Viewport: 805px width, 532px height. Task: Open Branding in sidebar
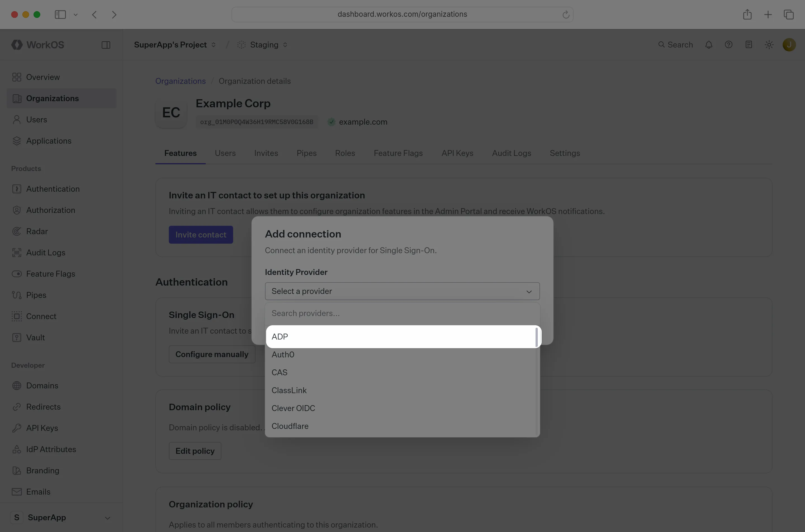point(61,471)
